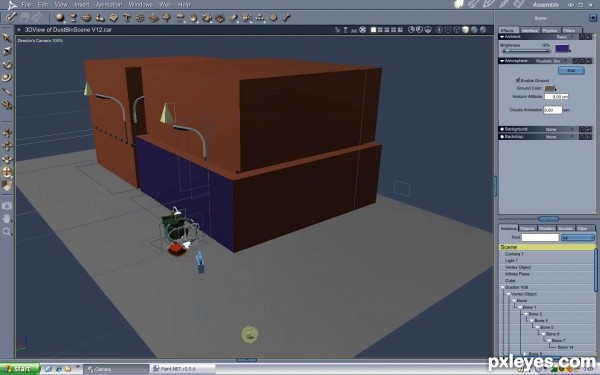The height and width of the screenshot is (375, 600).
Task: Insert a text object with the T icon
Action: click(x=127, y=18)
